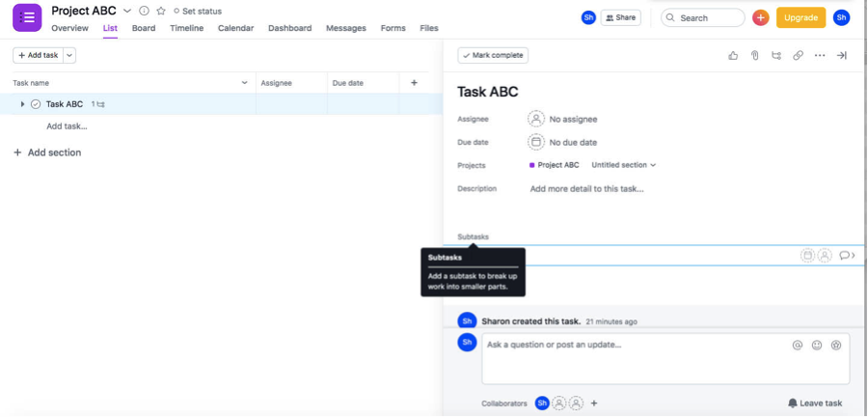The height and width of the screenshot is (417, 868).
Task: Expand Task ABC subtasks triangle
Action: (22, 104)
